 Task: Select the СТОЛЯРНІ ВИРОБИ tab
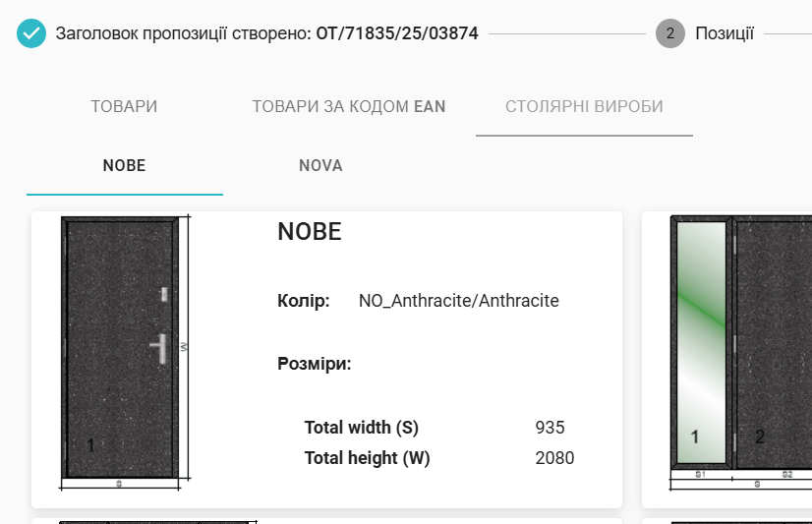click(584, 107)
